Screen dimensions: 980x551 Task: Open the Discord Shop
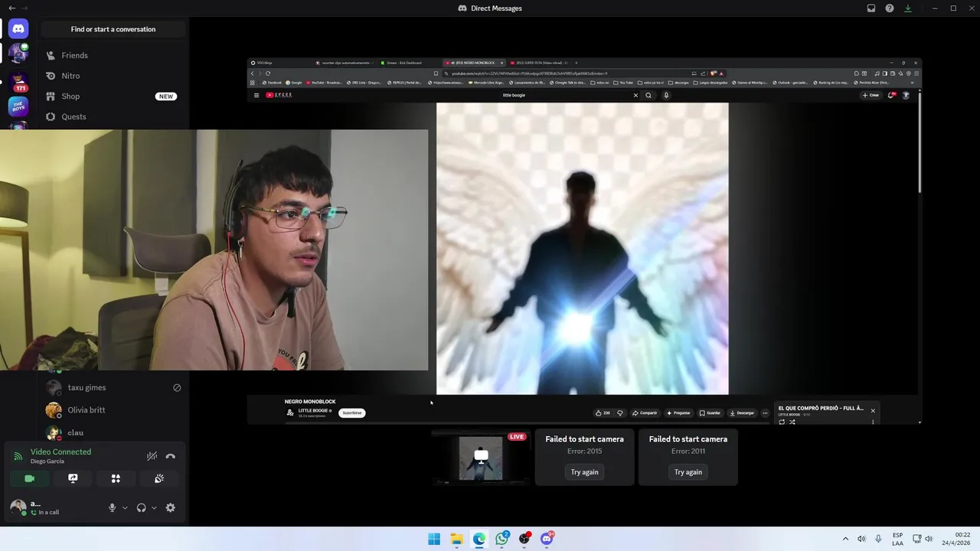113,96
